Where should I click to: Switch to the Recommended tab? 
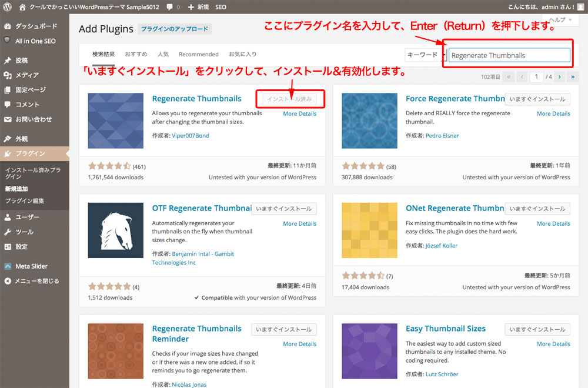coord(198,54)
